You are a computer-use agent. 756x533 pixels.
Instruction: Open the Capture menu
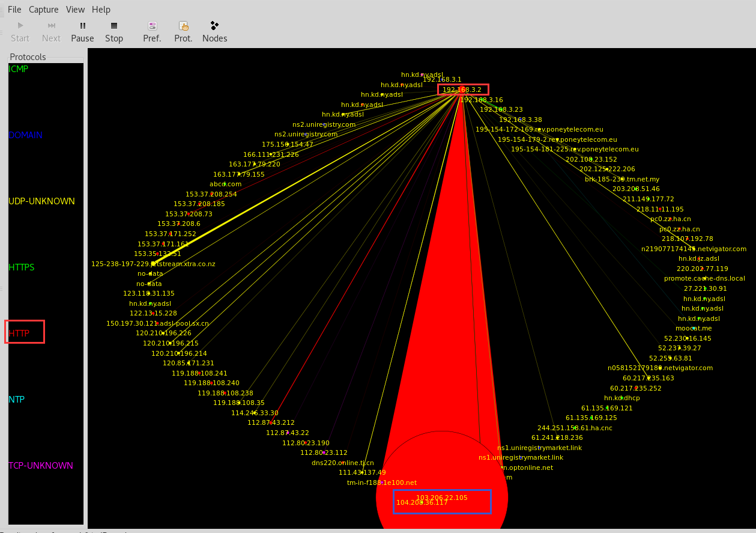coord(44,10)
